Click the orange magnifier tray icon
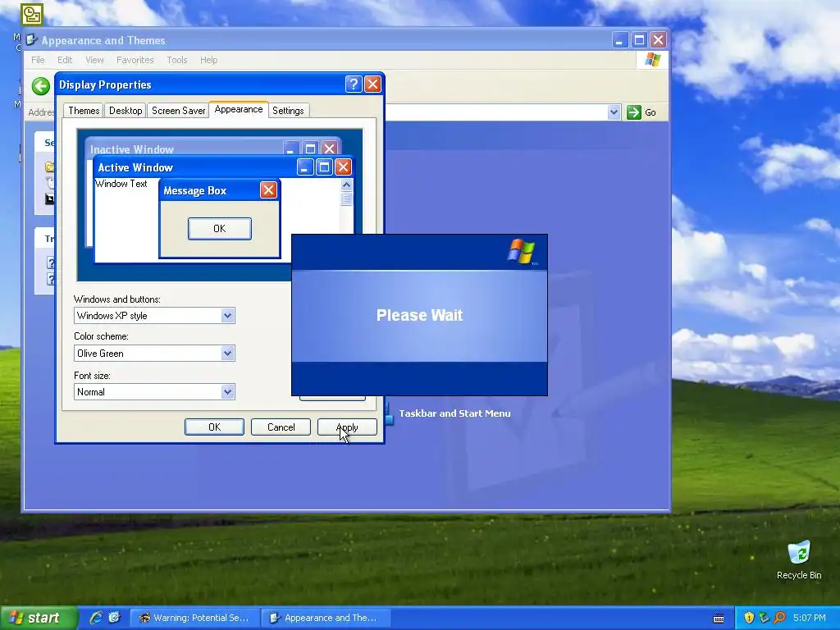The image size is (840, 630). pos(779,618)
